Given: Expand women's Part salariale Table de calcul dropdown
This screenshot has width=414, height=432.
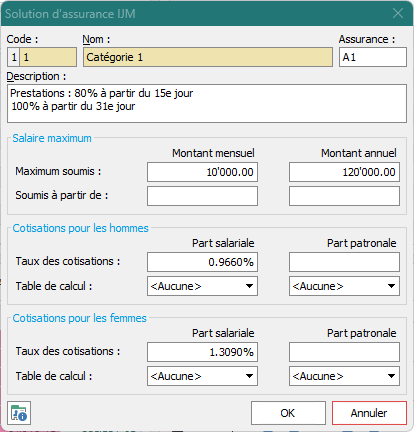Looking at the screenshot, I should coord(202,376).
